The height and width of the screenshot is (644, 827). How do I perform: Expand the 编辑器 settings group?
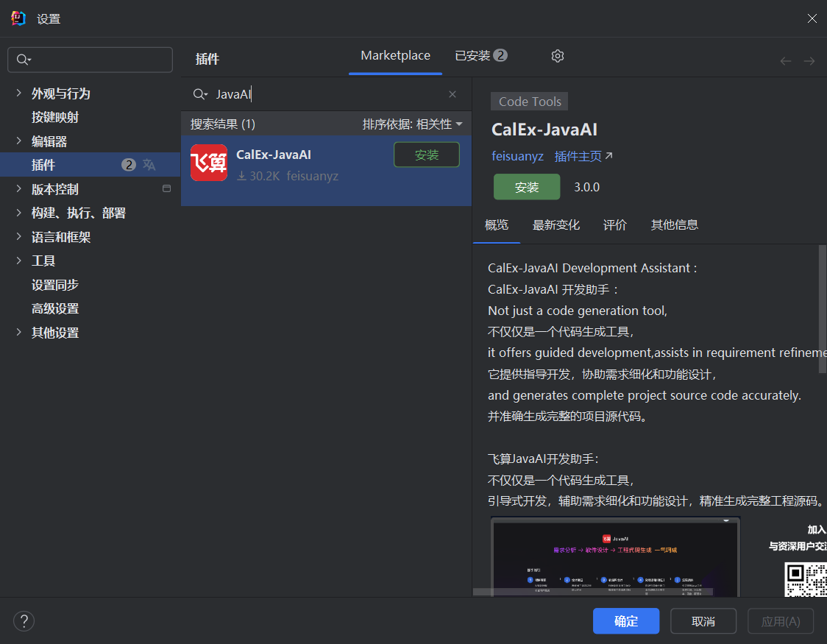coord(19,141)
